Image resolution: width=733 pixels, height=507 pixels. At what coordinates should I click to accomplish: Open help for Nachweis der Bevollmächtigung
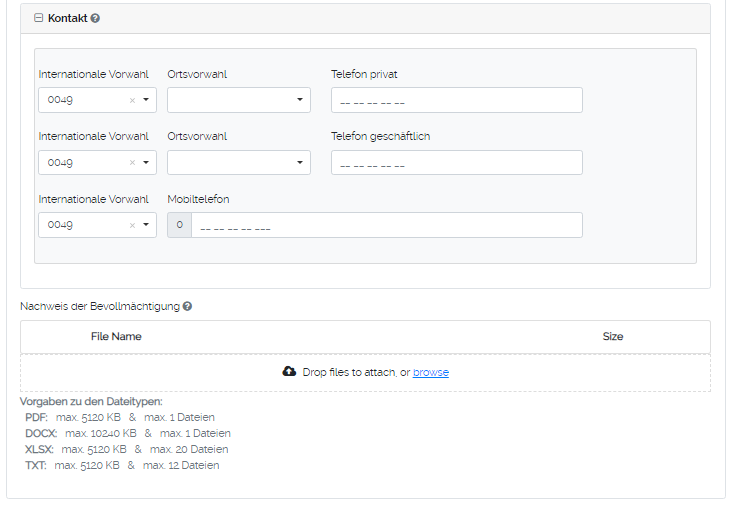click(187, 306)
